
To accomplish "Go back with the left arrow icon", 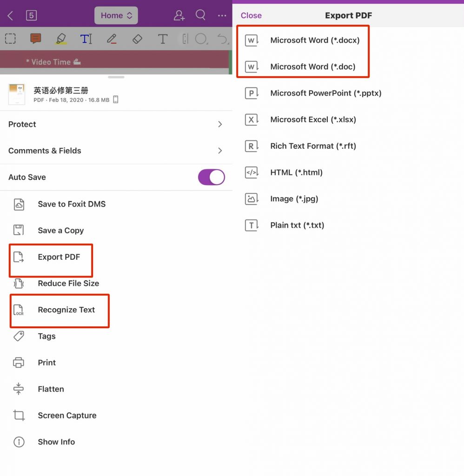I will (x=10, y=15).
